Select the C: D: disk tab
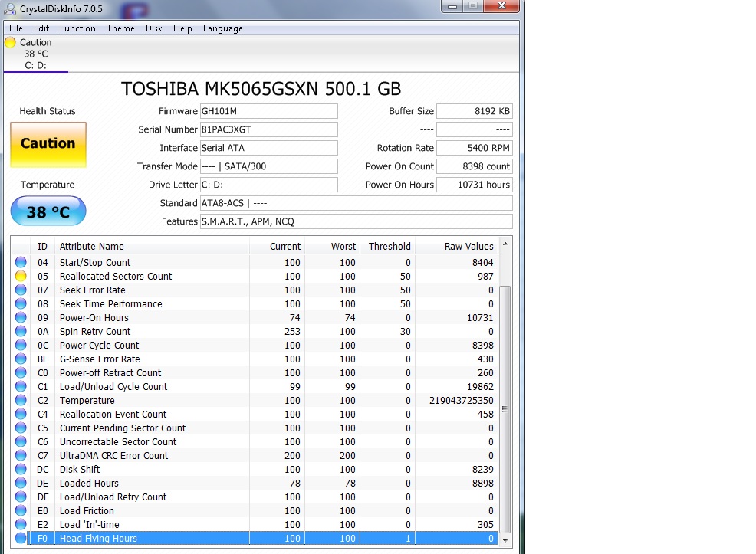The width and height of the screenshot is (756, 554). pyautogui.click(x=36, y=54)
